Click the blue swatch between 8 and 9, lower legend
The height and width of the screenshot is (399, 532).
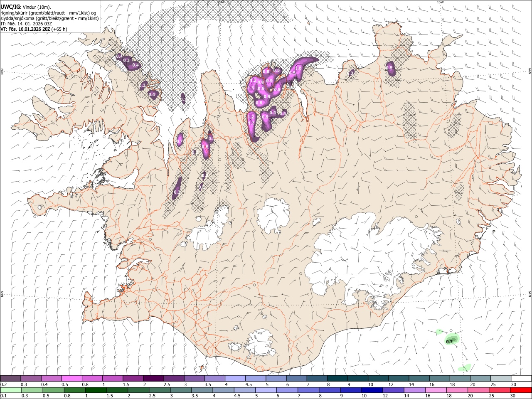329,390
